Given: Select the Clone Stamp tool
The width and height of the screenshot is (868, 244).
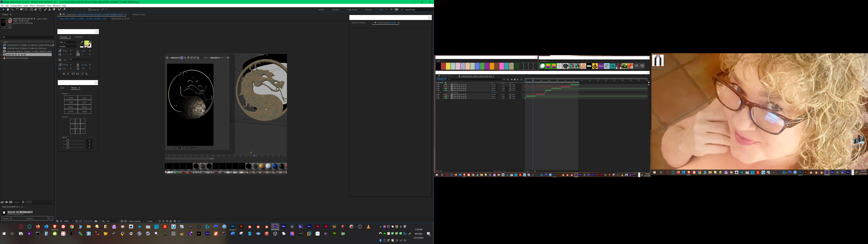Looking at the screenshot, I should tap(50, 9).
